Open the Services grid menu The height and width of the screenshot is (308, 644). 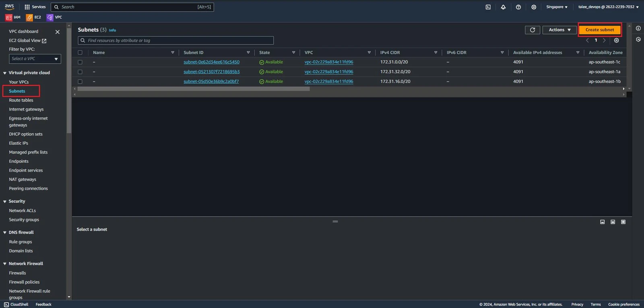(35, 7)
